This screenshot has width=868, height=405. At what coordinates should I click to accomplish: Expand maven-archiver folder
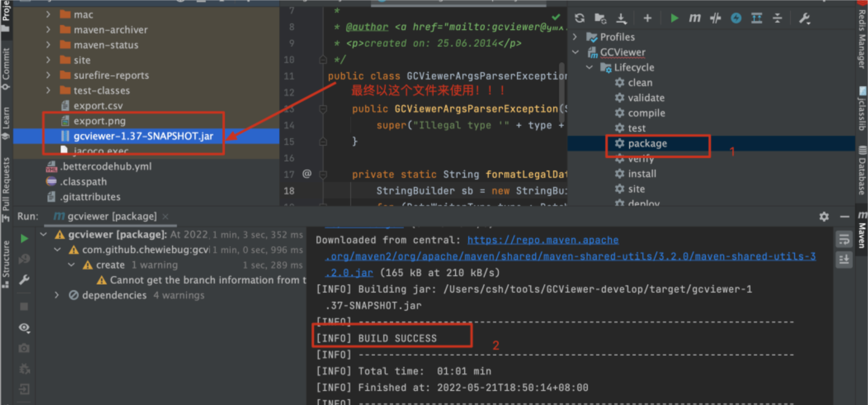[x=48, y=30]
